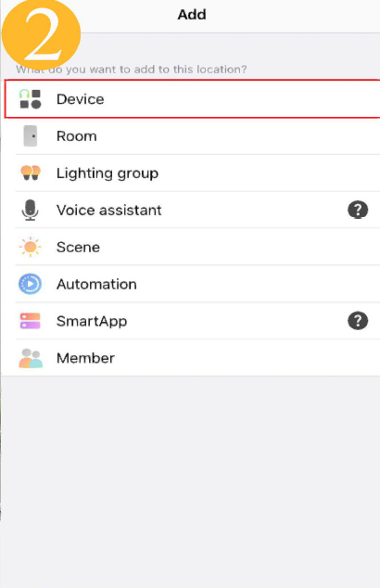Select Device from the add list
The height and width of the screenshot is (588, 380).
click(x=193, y=99)
